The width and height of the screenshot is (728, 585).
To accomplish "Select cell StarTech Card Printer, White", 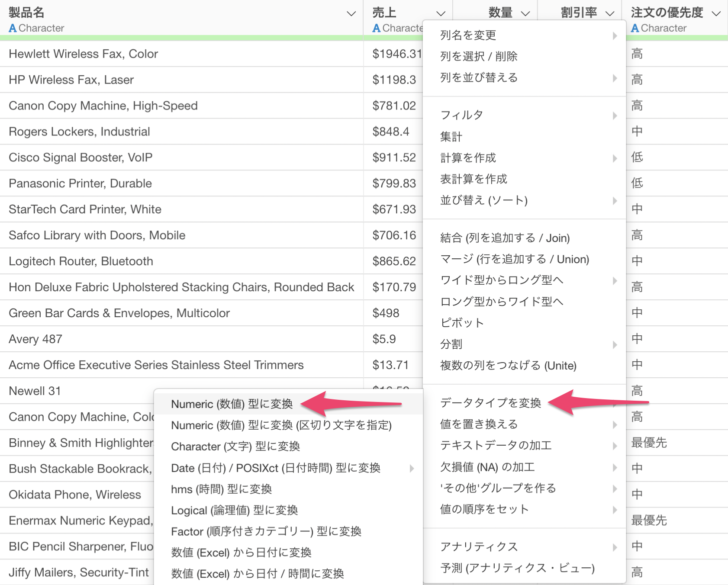I will click(x=85, y=210).
